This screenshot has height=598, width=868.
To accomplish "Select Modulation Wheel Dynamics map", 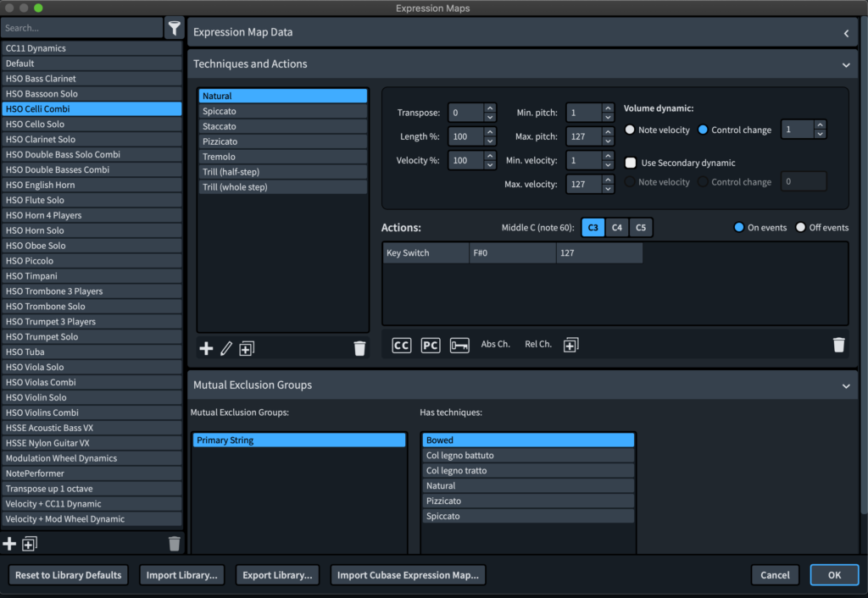I will (x=92, y=458).
